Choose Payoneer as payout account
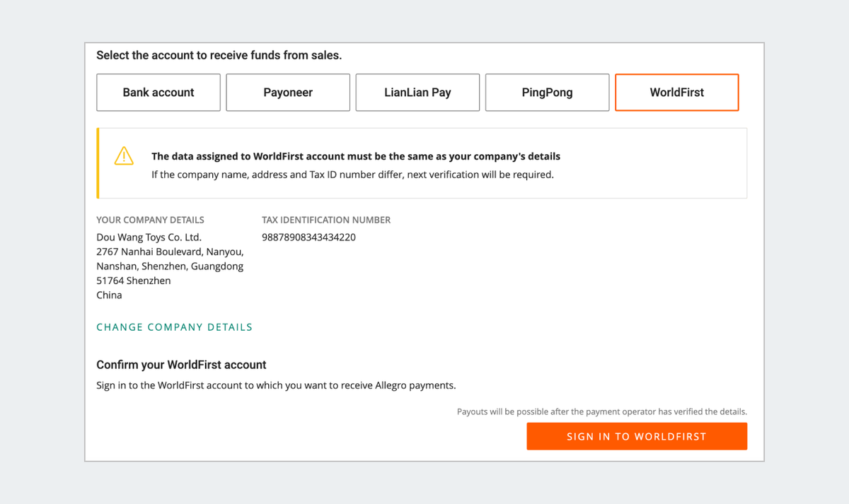 [x=288, y=93]
